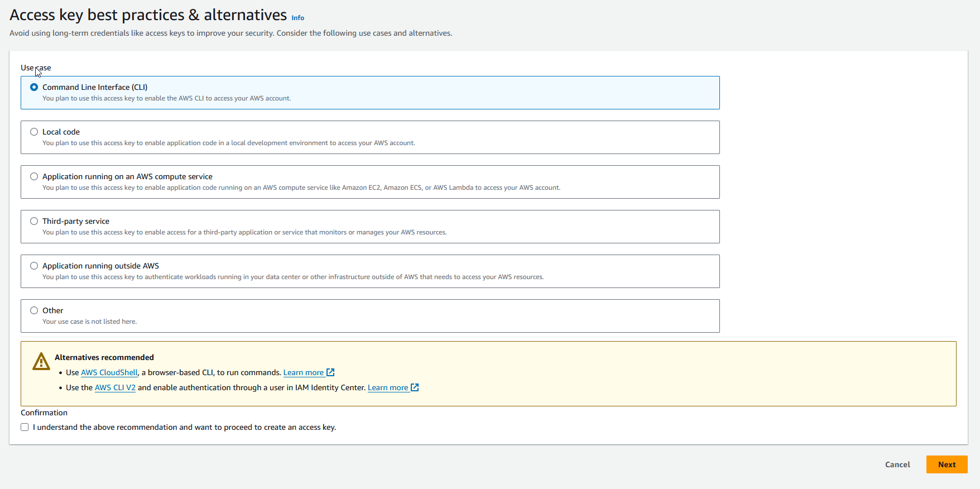980x489 pixels.
Task: Open the AWS CLI V2 link
Action: [115, 387]
